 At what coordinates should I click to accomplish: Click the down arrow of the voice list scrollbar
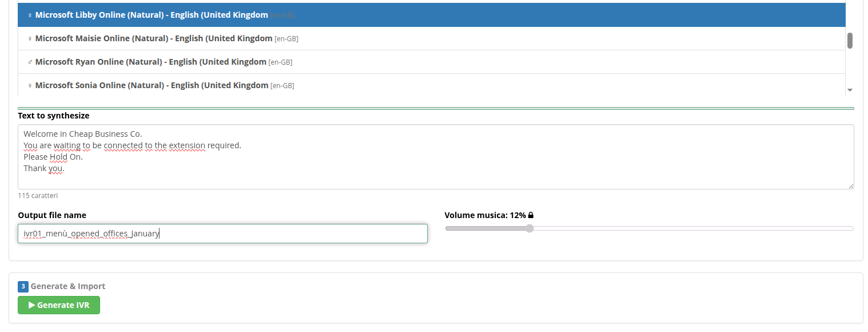[850, 90]
